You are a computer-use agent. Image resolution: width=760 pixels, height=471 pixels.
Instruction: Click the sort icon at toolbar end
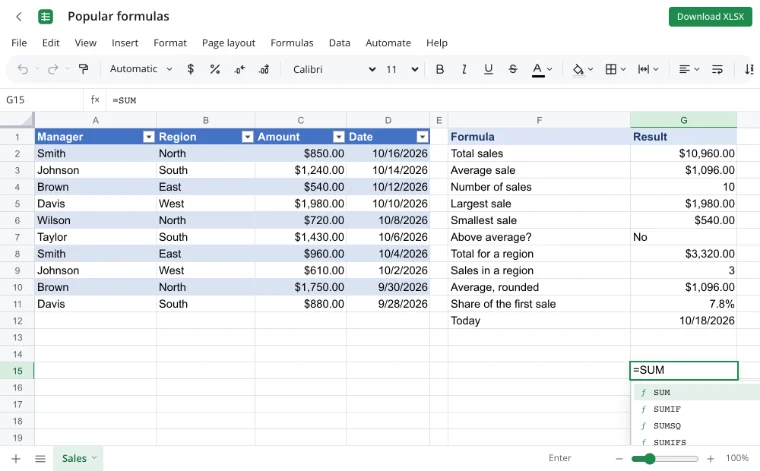(x=749, y=69)
